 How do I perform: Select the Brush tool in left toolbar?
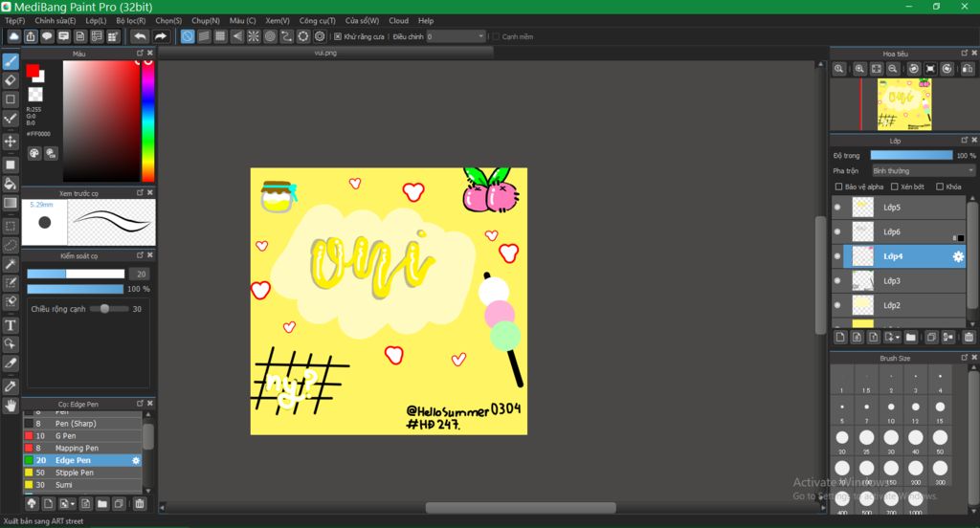(11, 61)
